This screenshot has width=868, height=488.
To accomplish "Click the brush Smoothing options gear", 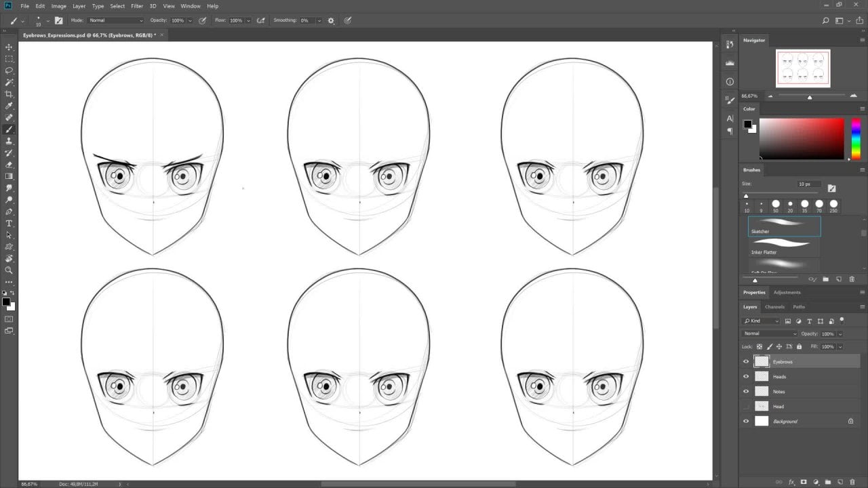I will coord(331,20).
